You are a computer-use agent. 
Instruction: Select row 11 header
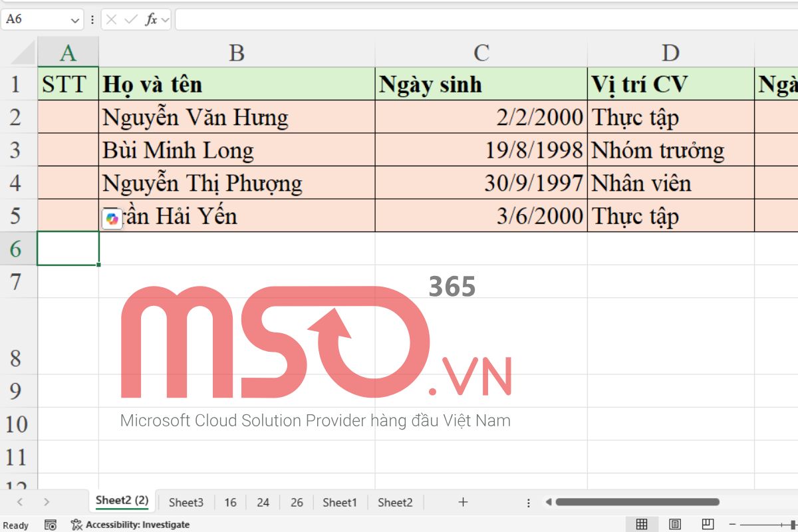click(19, 457)
